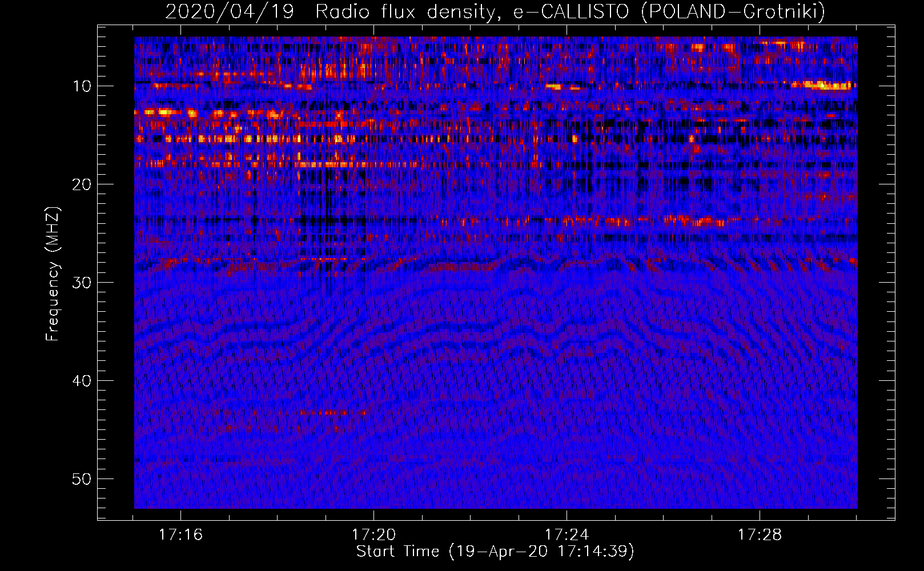Click the time tick label '17:24'
Screen dimensions: 924x571
(x=567, y=534)
